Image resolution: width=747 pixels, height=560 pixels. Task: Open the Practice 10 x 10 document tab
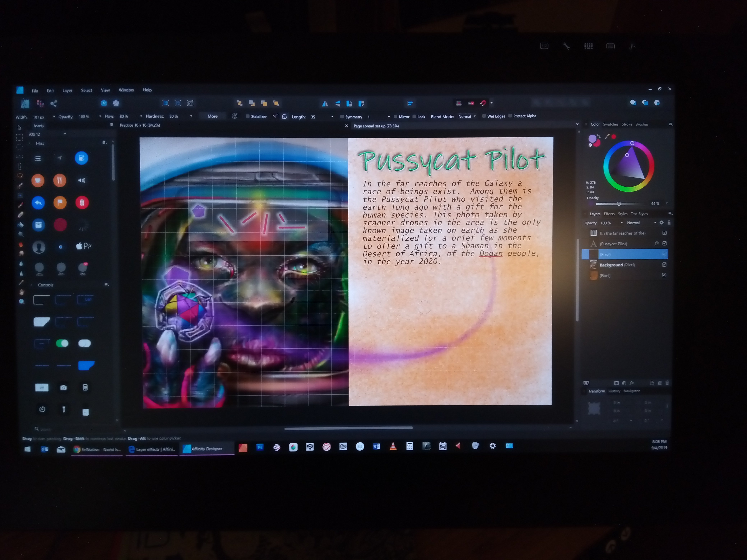pos(140,125)
